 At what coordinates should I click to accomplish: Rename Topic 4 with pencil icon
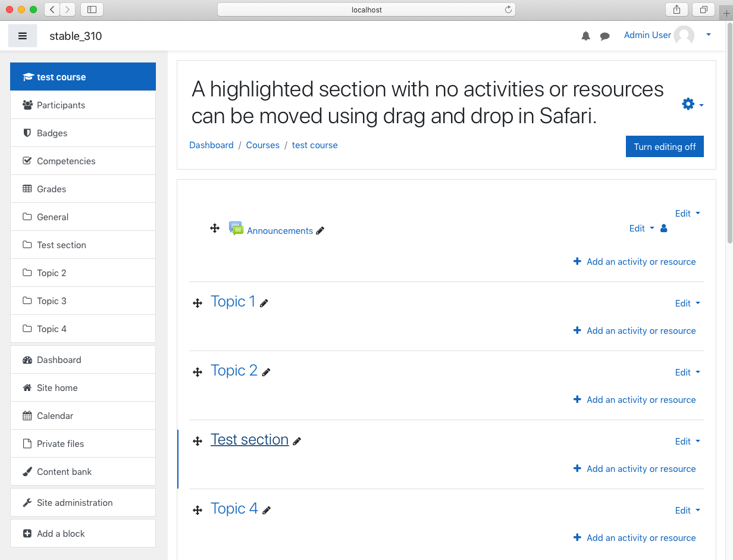[x=267, y=510]
